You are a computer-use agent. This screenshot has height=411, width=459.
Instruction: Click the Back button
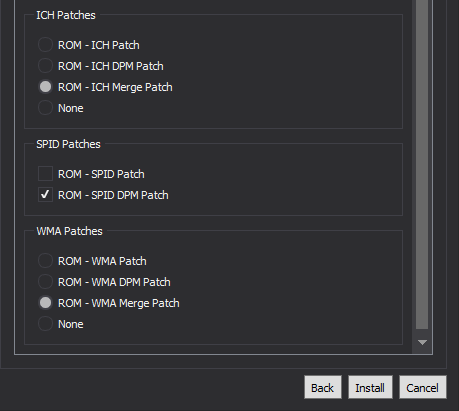point(323,388)
